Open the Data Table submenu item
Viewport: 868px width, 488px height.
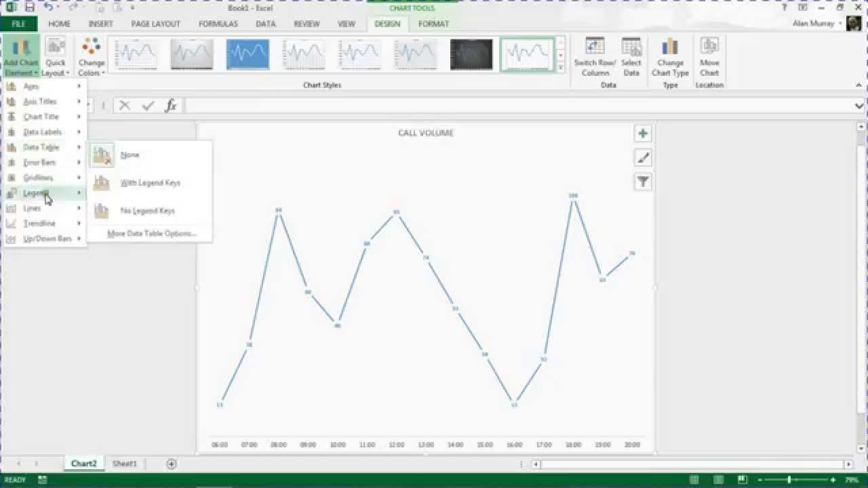[x=44, y=147]
